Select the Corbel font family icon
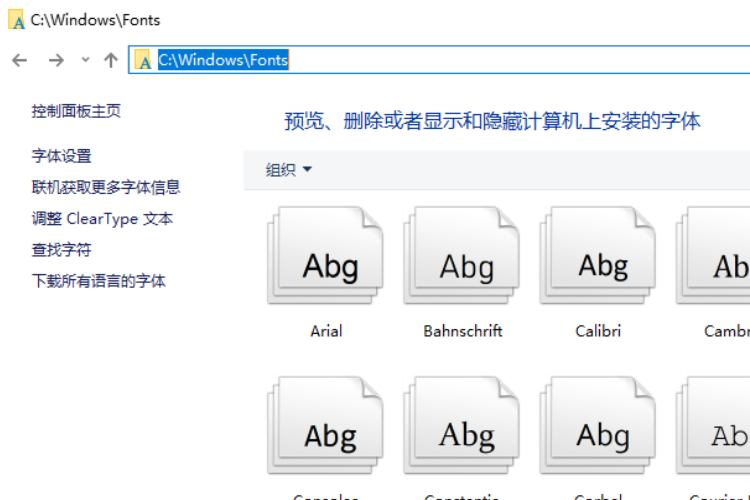750x500 pixels. click(598, 425)
